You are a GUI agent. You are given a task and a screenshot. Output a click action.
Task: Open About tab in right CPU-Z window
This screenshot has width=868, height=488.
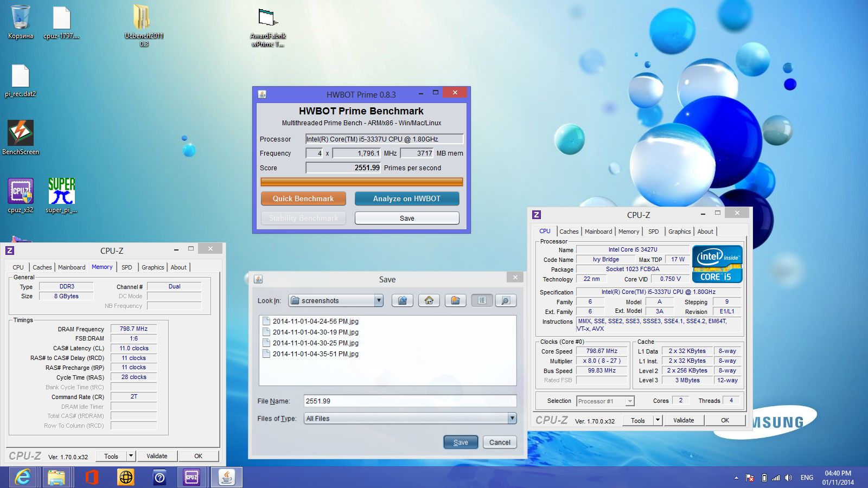705,232
